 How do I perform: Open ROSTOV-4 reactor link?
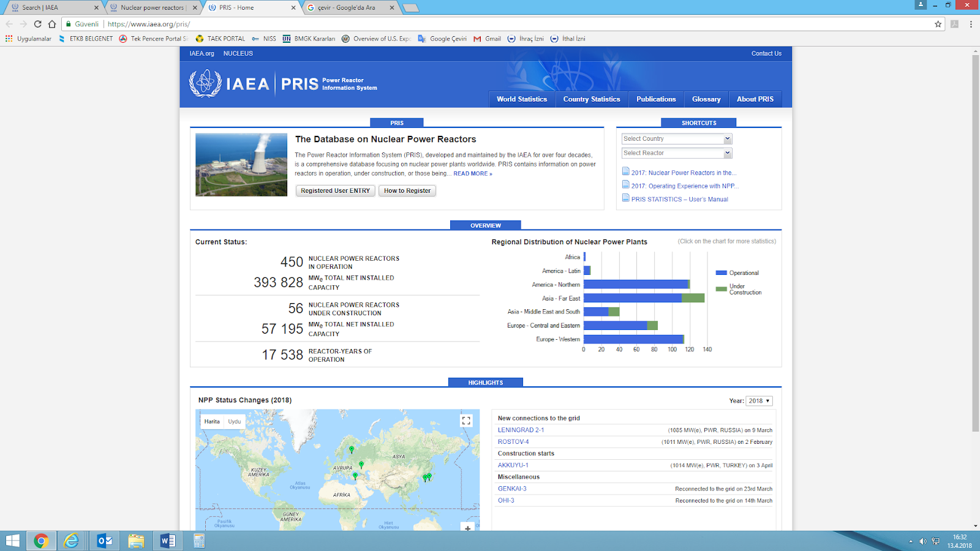(513, 442)
